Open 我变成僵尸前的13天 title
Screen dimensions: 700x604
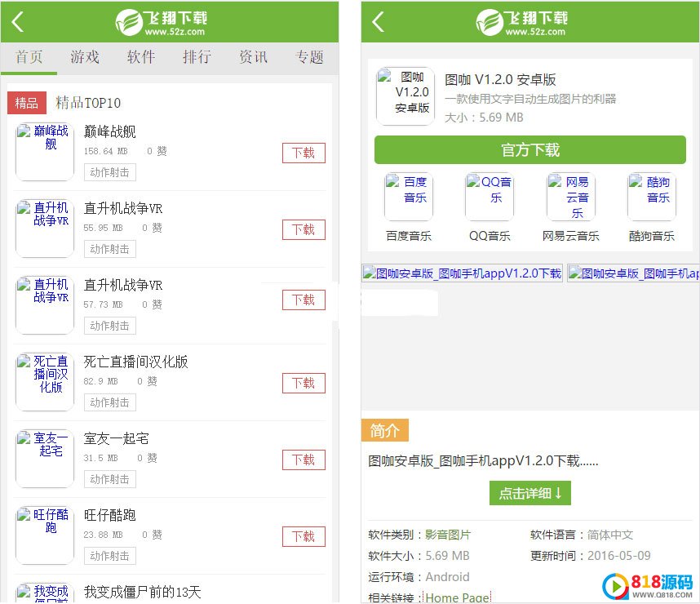pos(143,593)
